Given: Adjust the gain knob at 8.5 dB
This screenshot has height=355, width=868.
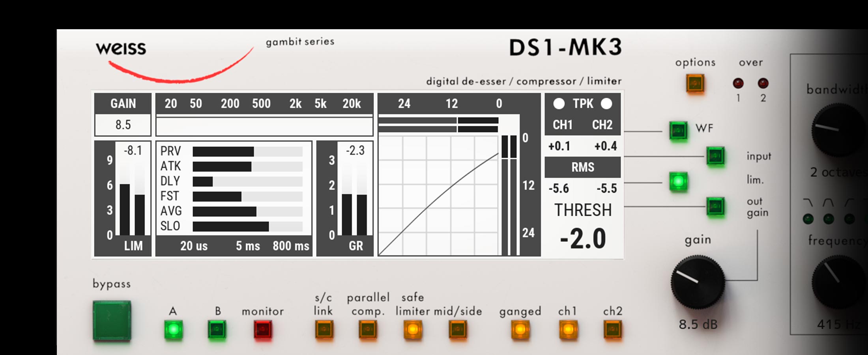Looking at the screenshot, I should coord(698,282).
